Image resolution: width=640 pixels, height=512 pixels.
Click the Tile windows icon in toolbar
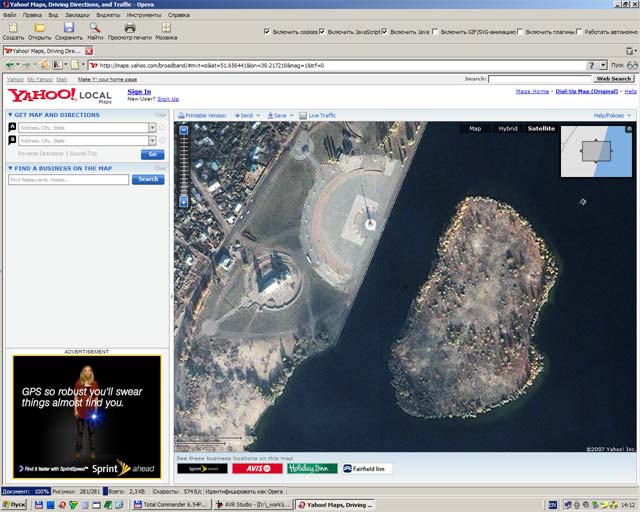(x=166, y=28)
